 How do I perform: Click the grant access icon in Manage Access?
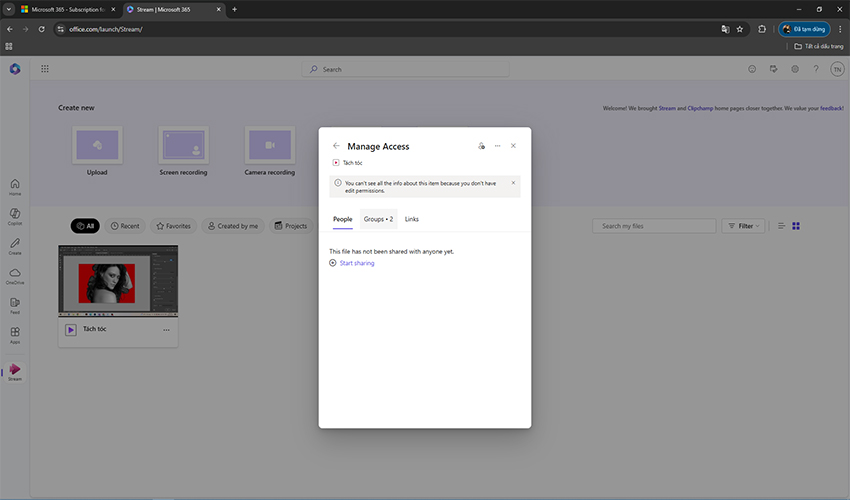point(481,146)
